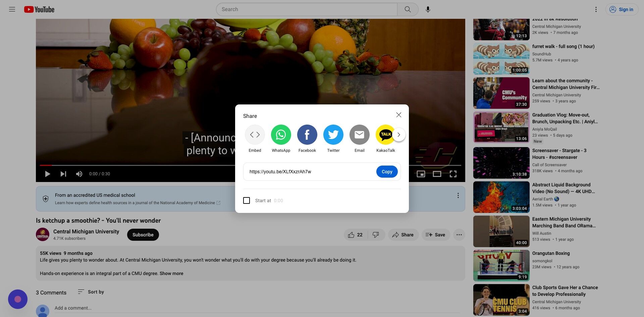Open Screensaver Stargate 3 Hours video
The height and width of the screenshot is (317, 644).
coord(559,154)
